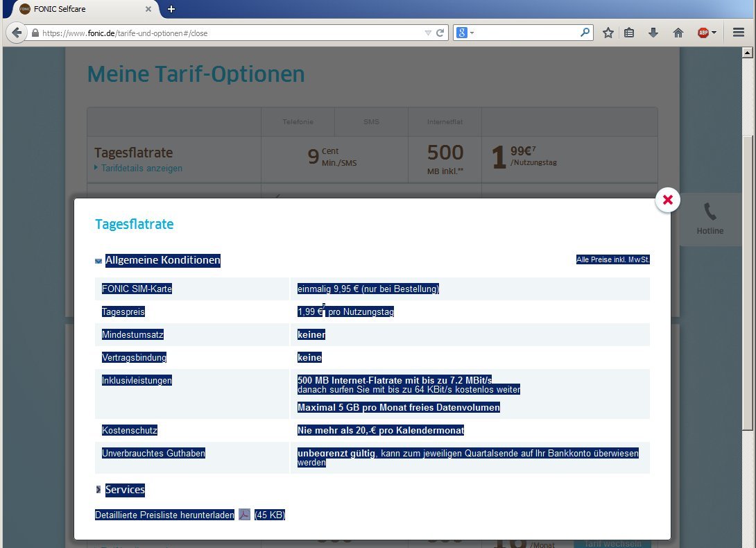Screen dimensions: 756x548
Task: Click the Firefox back arrow button
Action: [x=17, y=33]
